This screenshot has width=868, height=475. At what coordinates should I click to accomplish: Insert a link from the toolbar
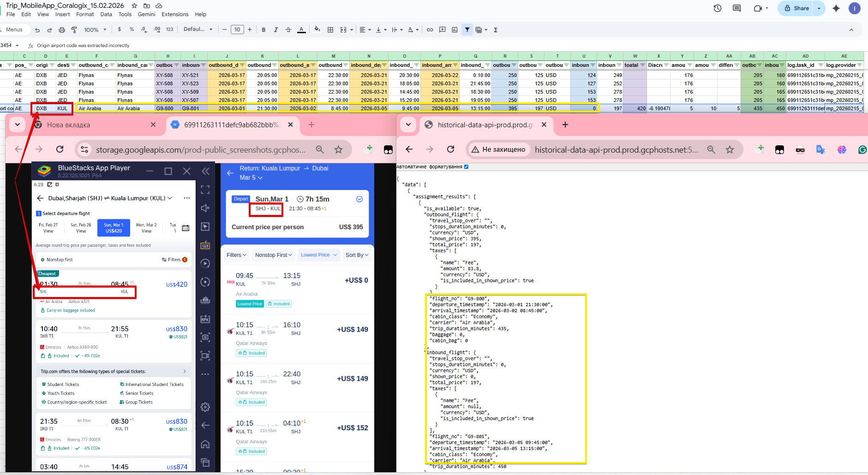click(430, 30)
